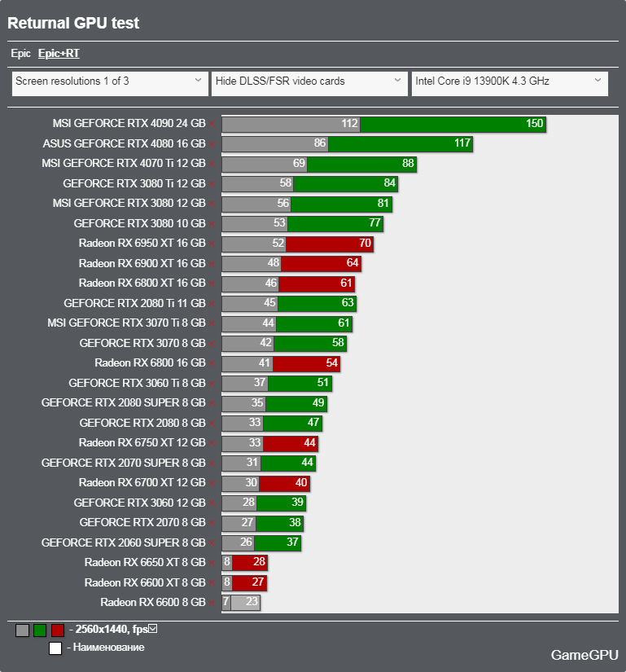Click red x beside Radeon RX 6700 XT 12 GB
626x672 pixels.
point(212,483)
